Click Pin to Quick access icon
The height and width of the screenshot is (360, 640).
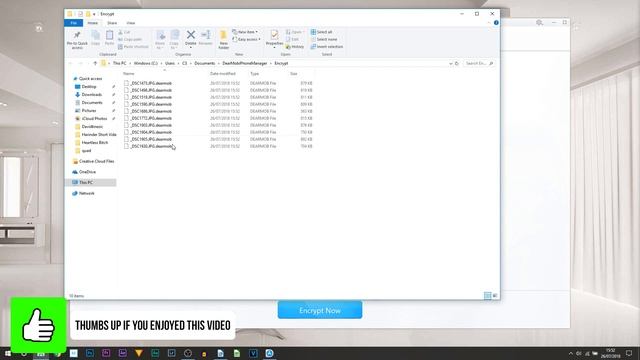coord(77,36)
